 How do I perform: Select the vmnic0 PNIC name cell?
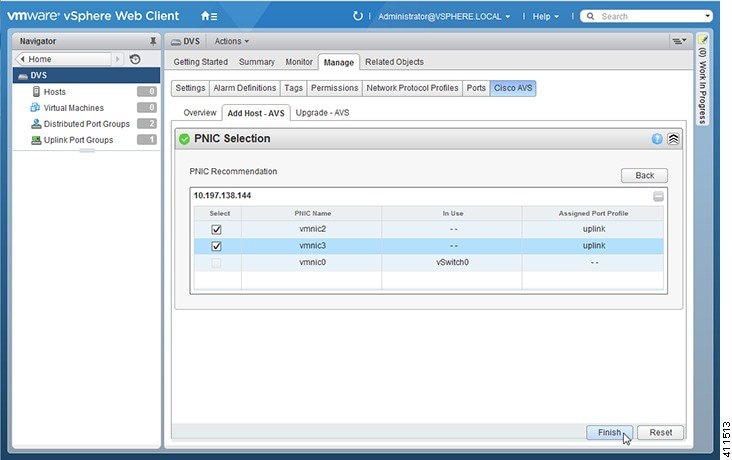(312, 262)
